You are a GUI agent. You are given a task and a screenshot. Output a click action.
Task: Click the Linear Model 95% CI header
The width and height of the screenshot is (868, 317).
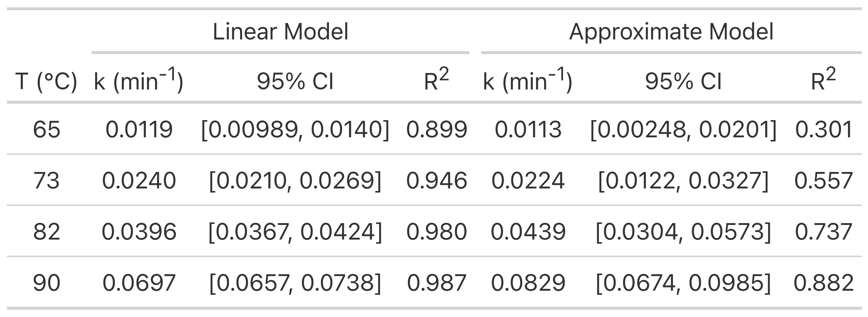tap(295, 81)
